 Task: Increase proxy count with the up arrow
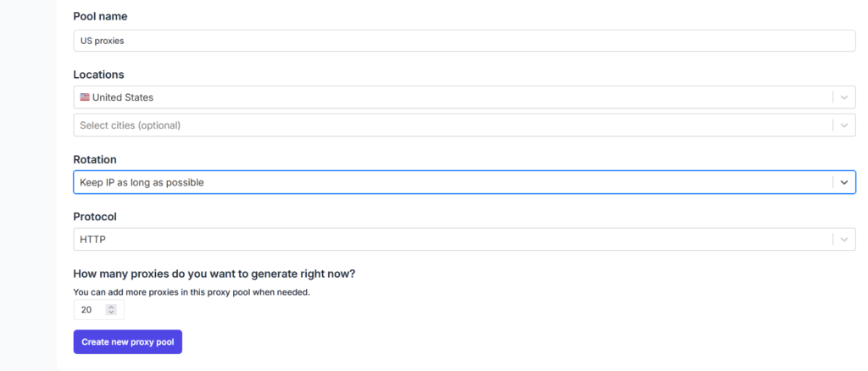click(111, 307)
